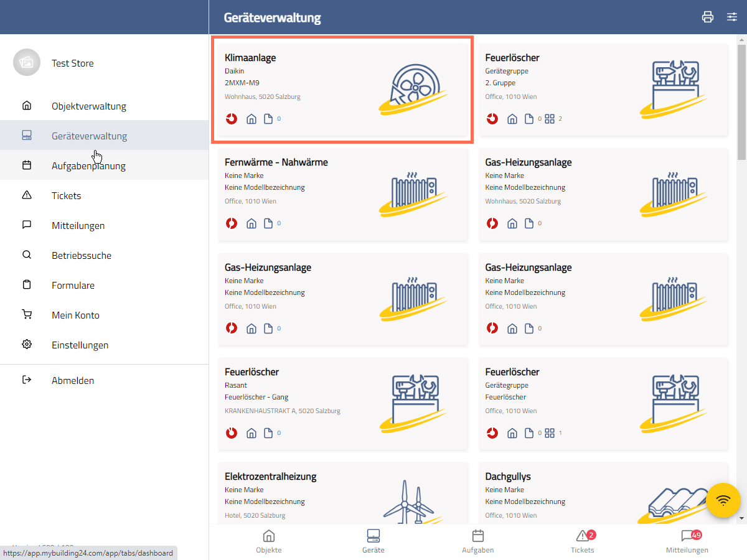Select Aufgabenplanung in the sidebar
The image size is (747, 560).
point(88,166)
